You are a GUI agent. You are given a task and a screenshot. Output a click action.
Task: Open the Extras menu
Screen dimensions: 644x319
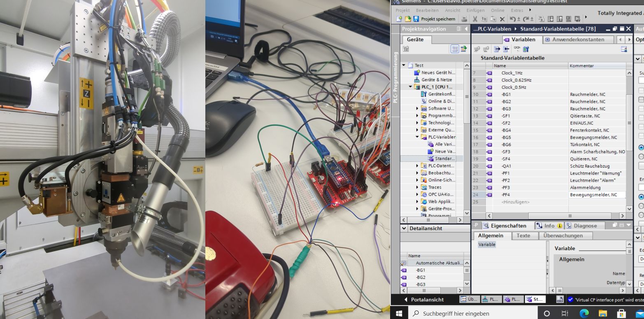(517, 10)
